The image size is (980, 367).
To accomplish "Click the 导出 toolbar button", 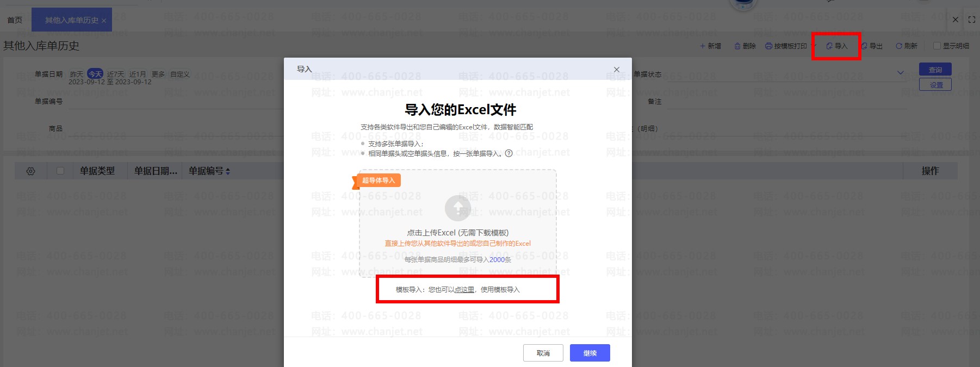I will [872, 46].
